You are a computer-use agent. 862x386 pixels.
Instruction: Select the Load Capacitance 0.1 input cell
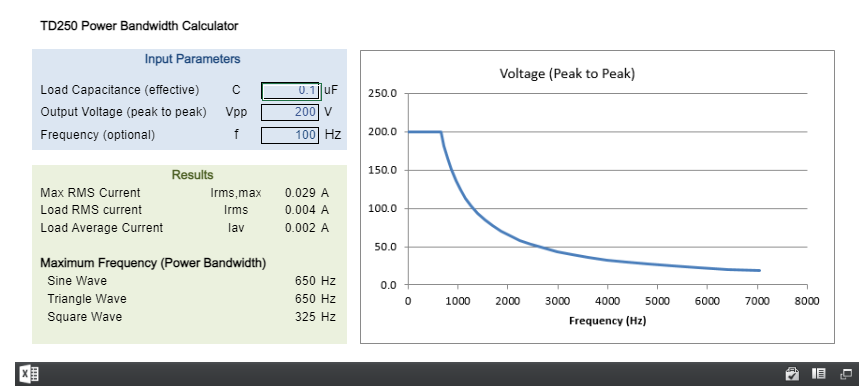(290, 90)
